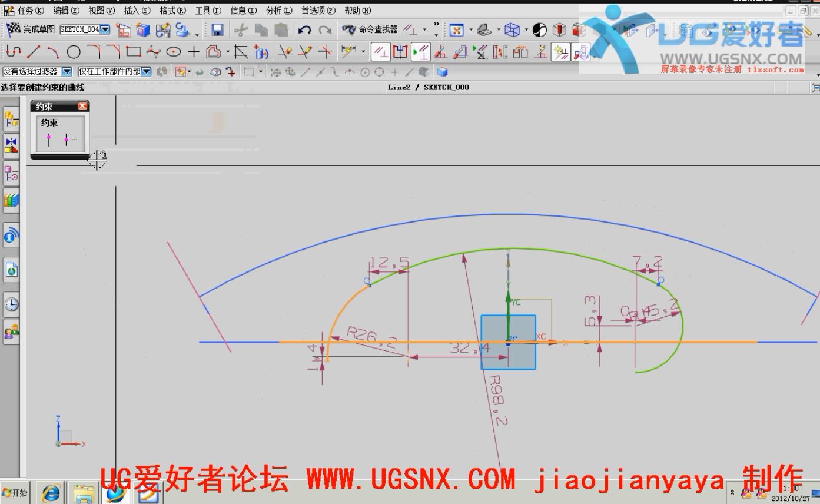Image resolution: width=820 pixels, height=504 pixels.
Task: Open the Part Navigator sidebar tab
Action: (11, 174)
